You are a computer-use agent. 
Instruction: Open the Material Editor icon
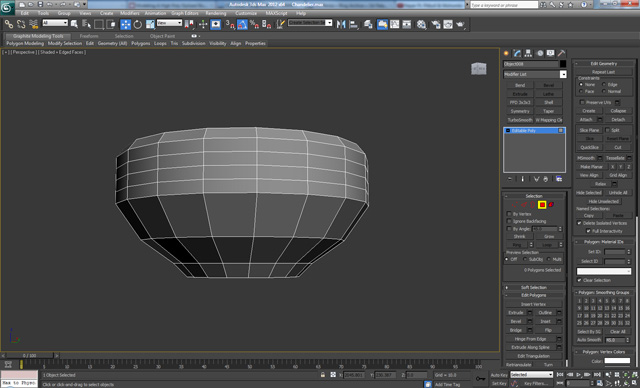[421, 24]
